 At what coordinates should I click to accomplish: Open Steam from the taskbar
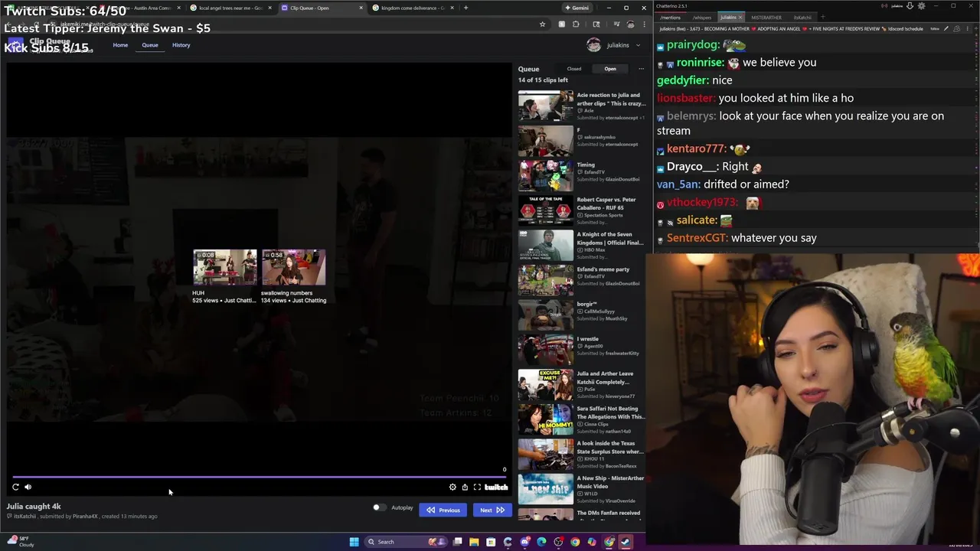[x=626, y=542]
